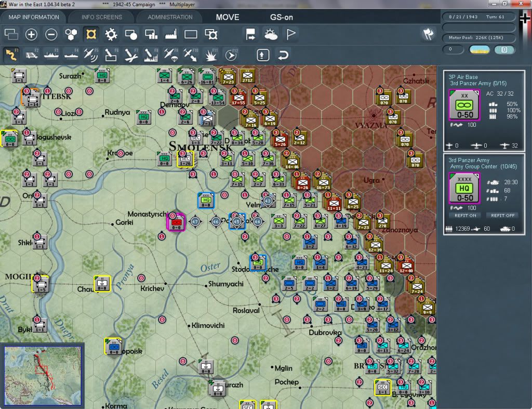Click the 3rd Panzer Army (0/15) link
The height and width of the screenshot is (409, 532).
pos(478,84)
